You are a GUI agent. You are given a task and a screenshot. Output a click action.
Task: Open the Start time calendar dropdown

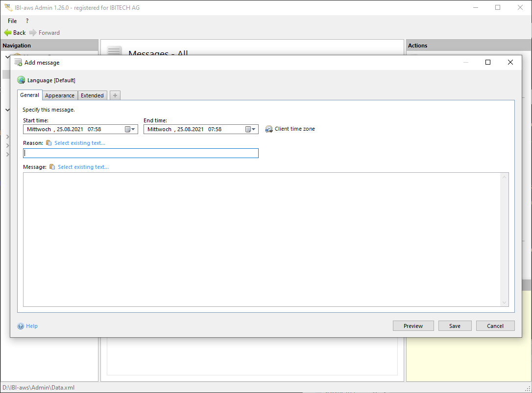[130, 129]
